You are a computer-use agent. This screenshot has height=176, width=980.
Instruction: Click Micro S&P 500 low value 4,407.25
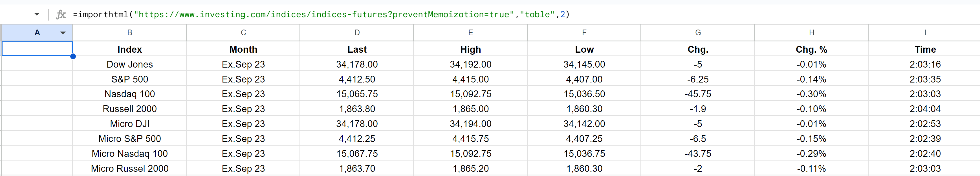click(584, 139)
